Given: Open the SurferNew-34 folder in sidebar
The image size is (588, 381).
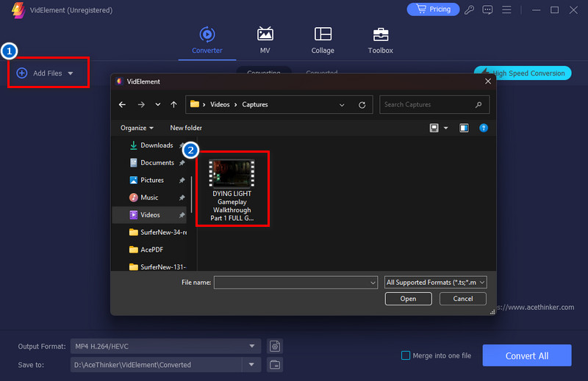Looking at the screenshot, I should (157, 232).
